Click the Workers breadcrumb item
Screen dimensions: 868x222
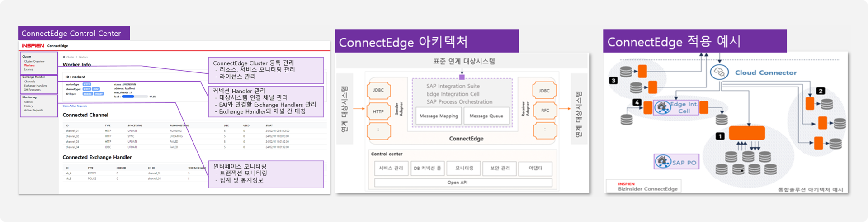click(x=83, y=57)
